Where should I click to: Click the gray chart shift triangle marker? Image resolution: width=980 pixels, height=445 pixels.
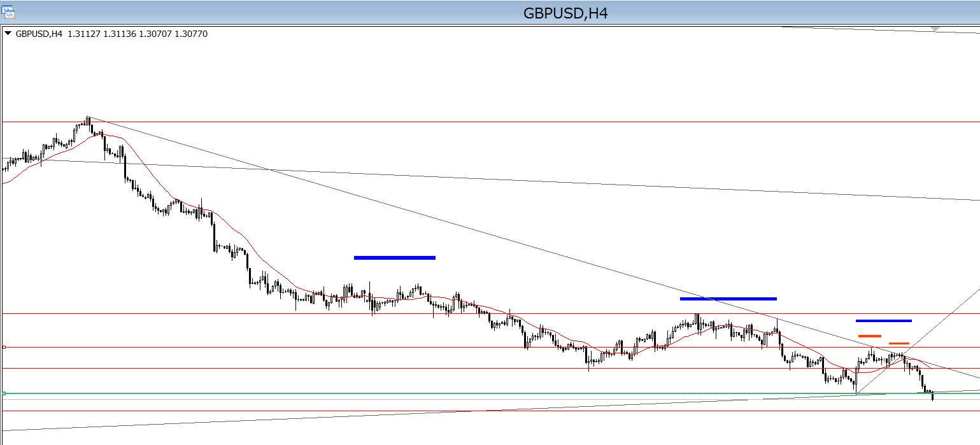point(935,29)
